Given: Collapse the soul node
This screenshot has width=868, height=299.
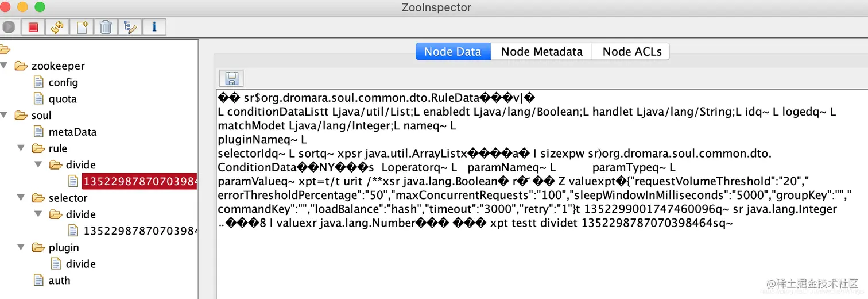Looking at the screenshot, I should pos(4,116).
